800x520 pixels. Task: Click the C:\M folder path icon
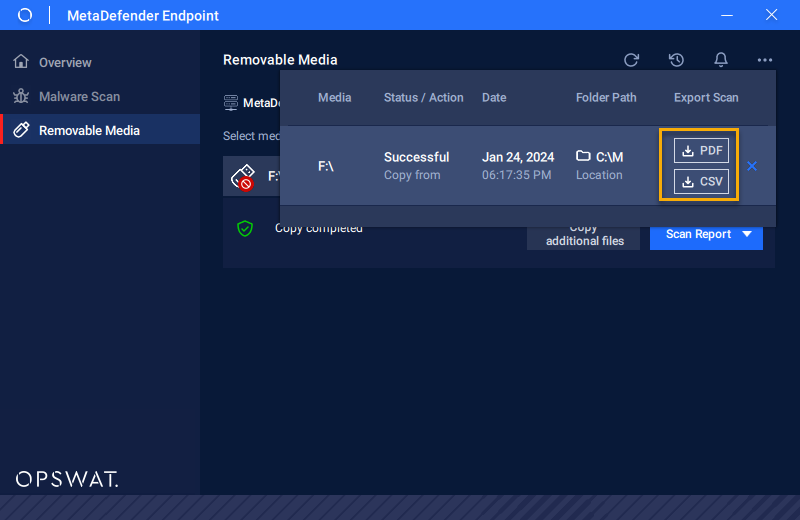click(583, 156)
